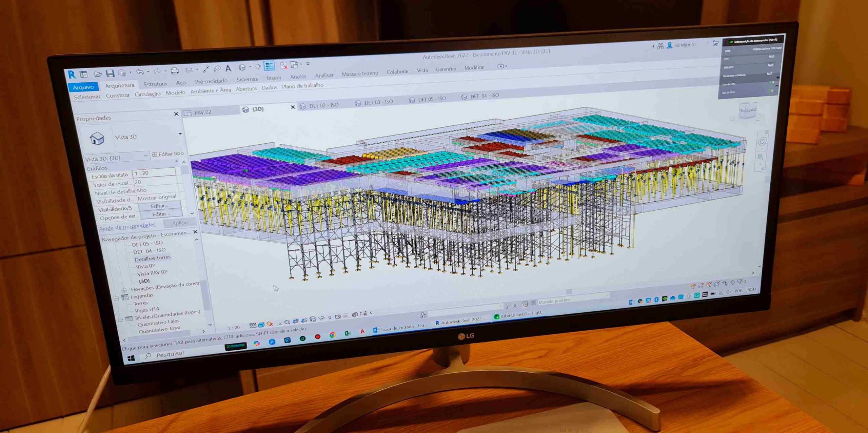Image resolution: width=868 pixels, height=433 pixels.
Task: Open Chrome from the Windows taskbar
Action: 333,335
